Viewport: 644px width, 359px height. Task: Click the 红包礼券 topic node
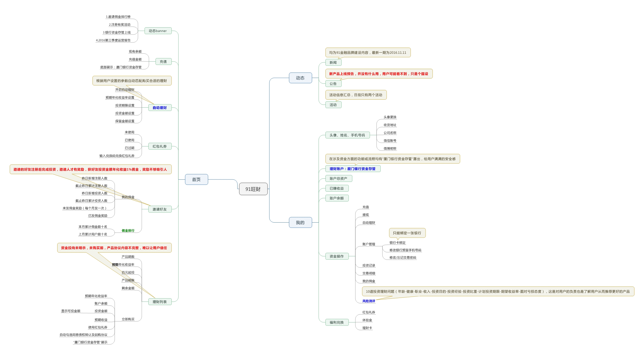160,146
